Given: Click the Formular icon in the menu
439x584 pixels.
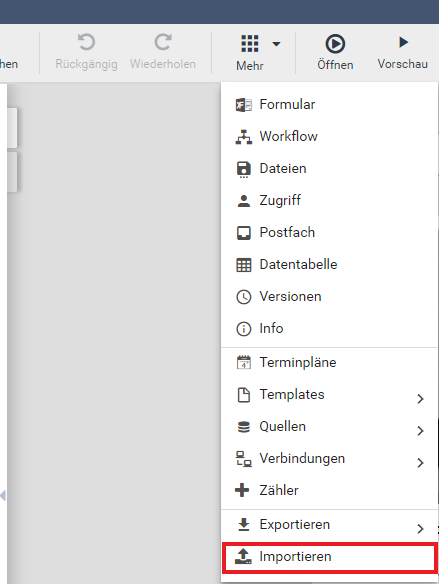Looking at the screenshot, I should tap(244, 105).
